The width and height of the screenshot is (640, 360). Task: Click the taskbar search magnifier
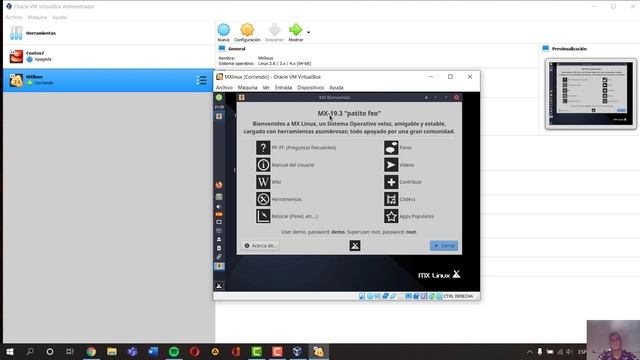click(x=30, y=351)
